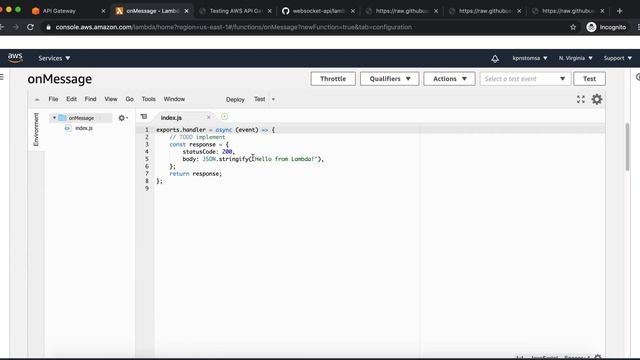Bookmark this page with star icon

click(573, 27)
